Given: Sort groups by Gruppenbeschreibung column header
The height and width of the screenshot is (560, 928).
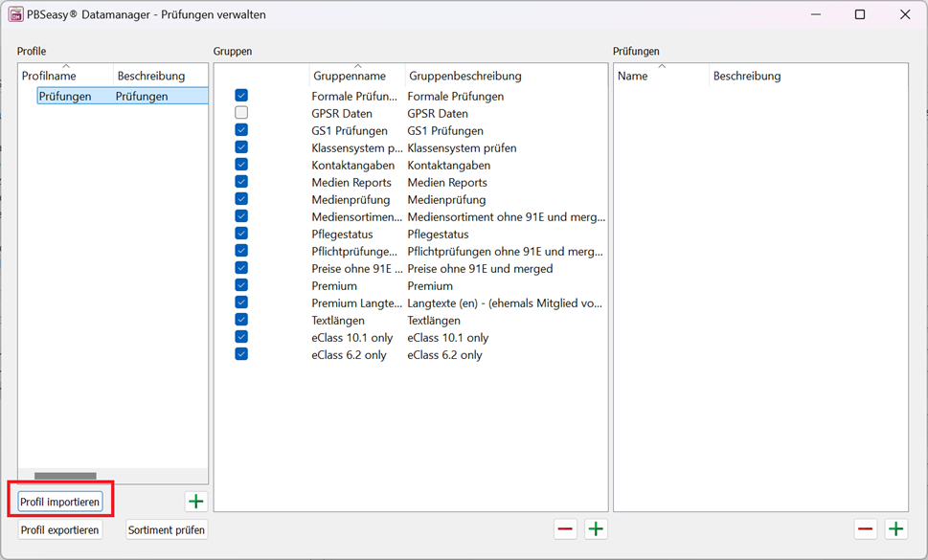Looking at the screenshot, I should pyautogui.click(x=506, y=76).
